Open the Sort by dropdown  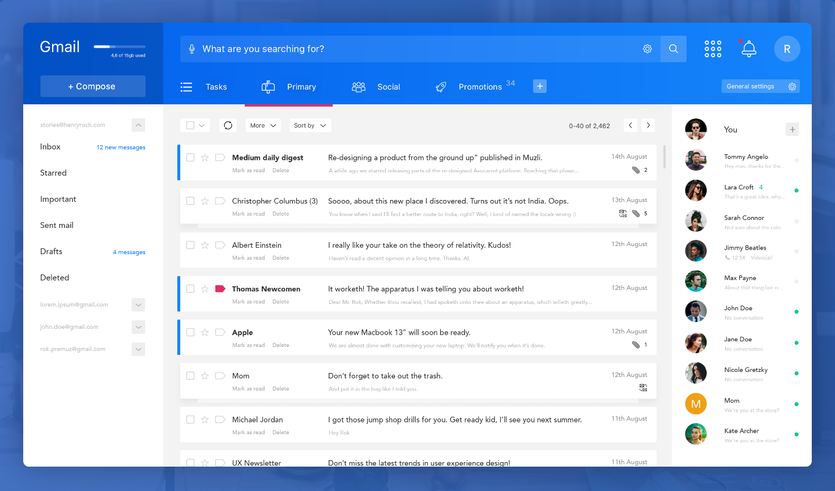310,125
